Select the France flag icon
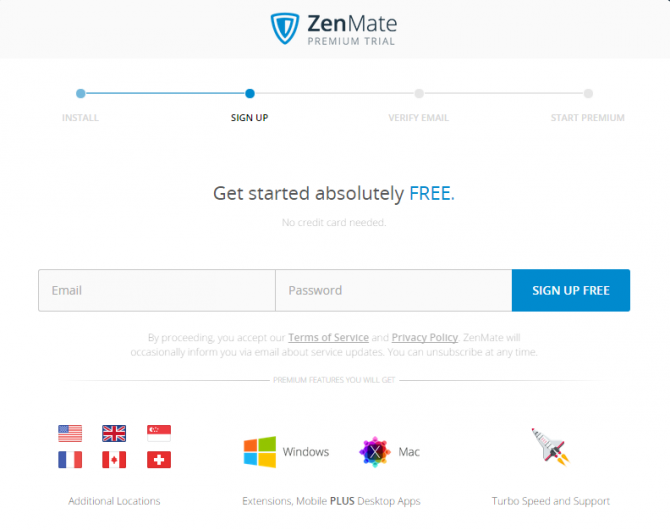This screenshot has width=670, height=530. click(x=70, y=460)
